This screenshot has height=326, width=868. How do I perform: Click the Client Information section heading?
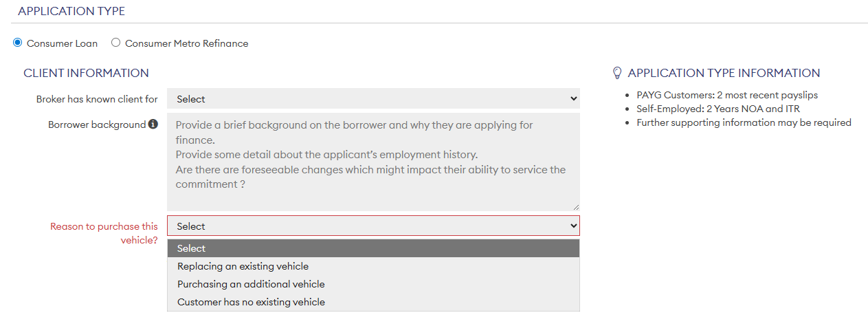pyautogui.click(x=86, y=73)
